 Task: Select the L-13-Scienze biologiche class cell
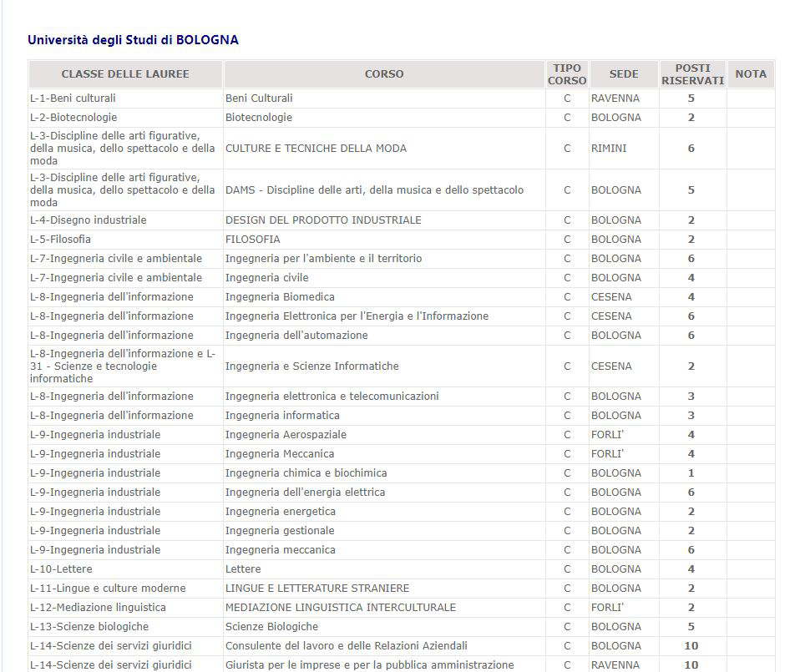89,627
